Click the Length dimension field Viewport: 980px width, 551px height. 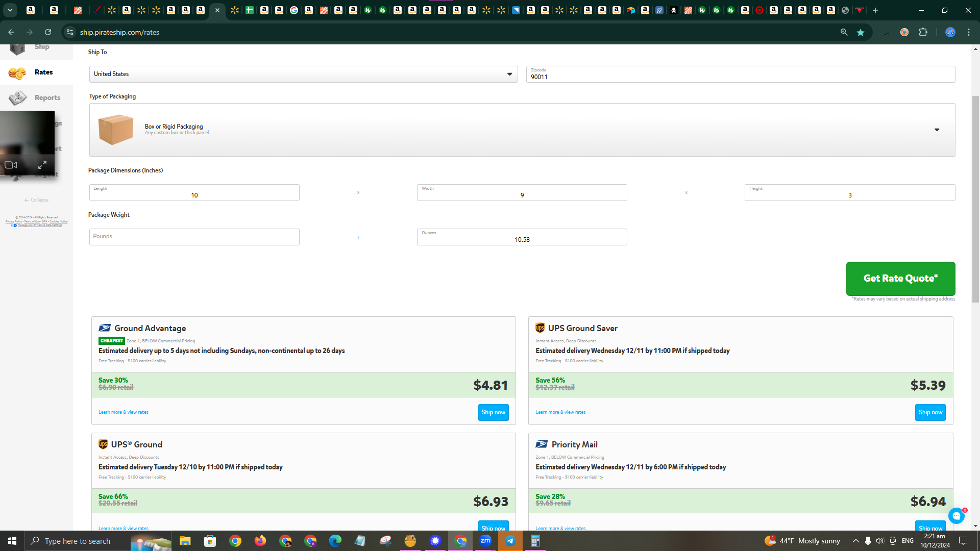194,192
